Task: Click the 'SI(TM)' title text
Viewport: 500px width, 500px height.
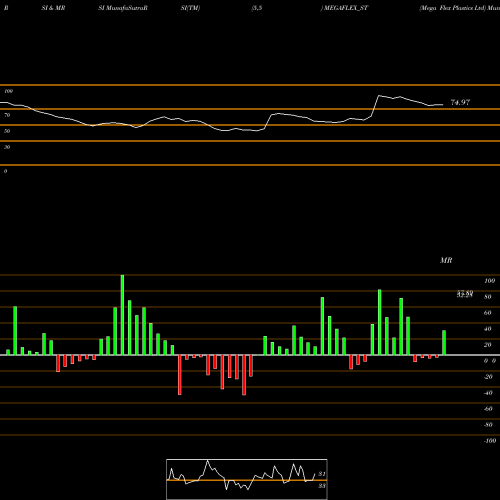Action: (x=190, y=8)
